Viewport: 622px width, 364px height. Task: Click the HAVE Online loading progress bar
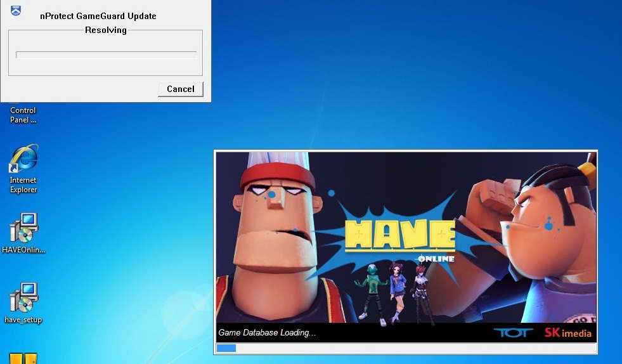click(x=406, y=348)
